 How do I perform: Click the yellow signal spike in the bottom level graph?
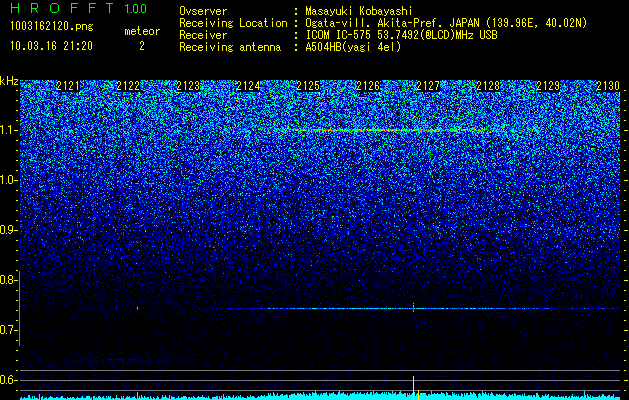tap(413, 387)
